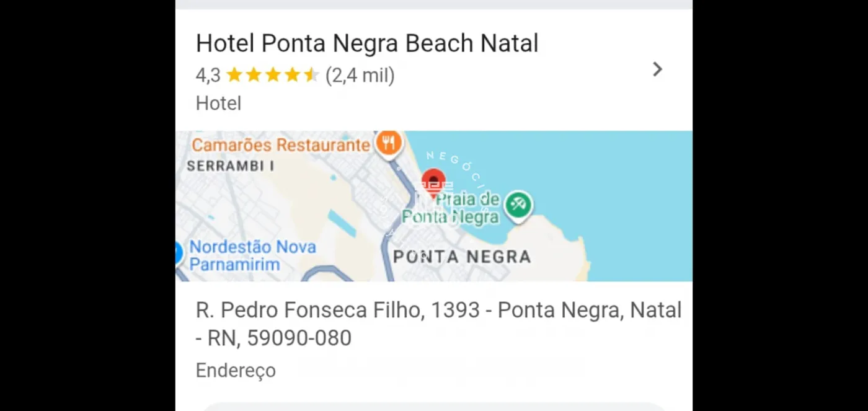Click the half-filled fifth rating star
Screen dimensions: 868x411
[x=311, y=76]
